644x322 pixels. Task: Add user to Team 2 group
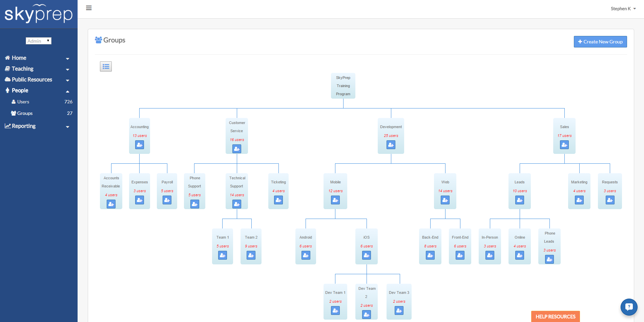click(x=251, y=256)
